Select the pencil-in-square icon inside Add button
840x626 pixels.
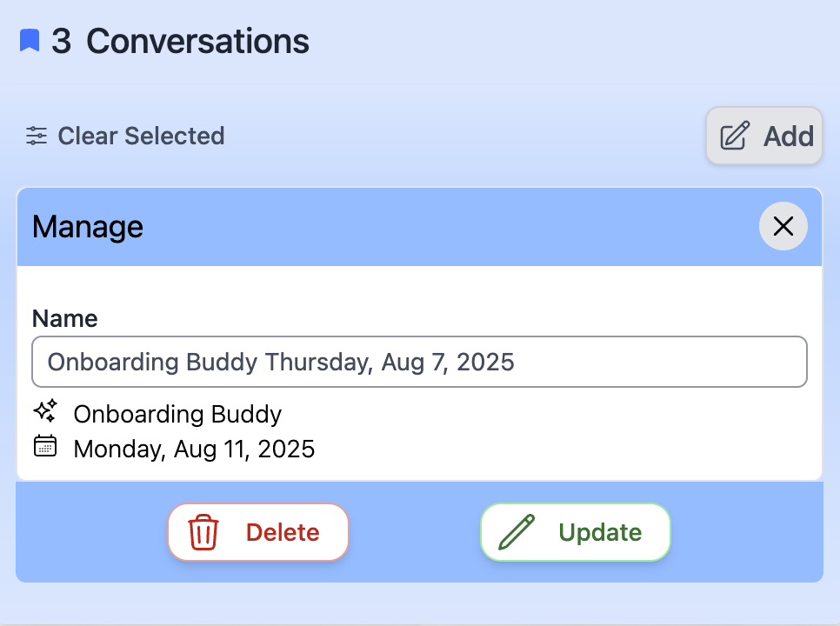click(735, 136)
